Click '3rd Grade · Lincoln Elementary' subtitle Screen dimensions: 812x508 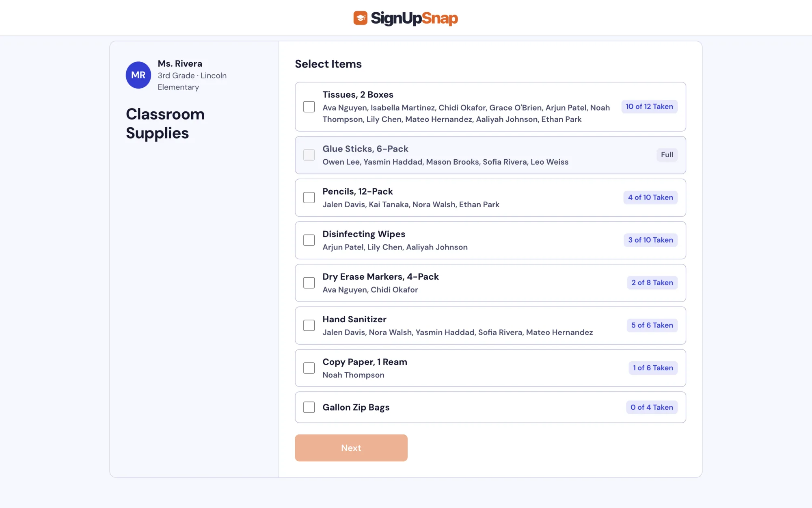192,81
